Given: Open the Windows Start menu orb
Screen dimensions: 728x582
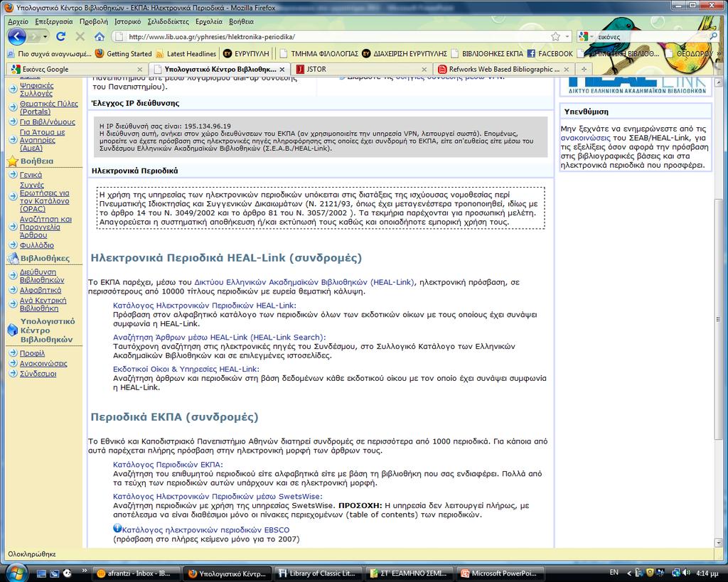Looking at the screenshot, I should 17,572.
